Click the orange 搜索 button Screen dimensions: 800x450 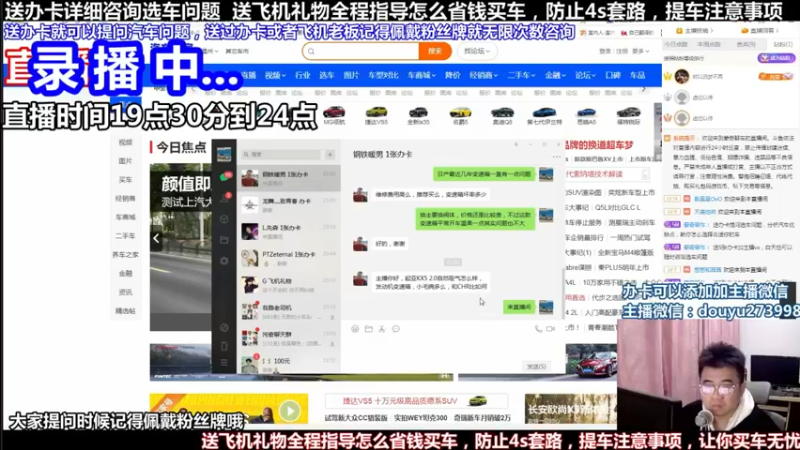(435, 51)
